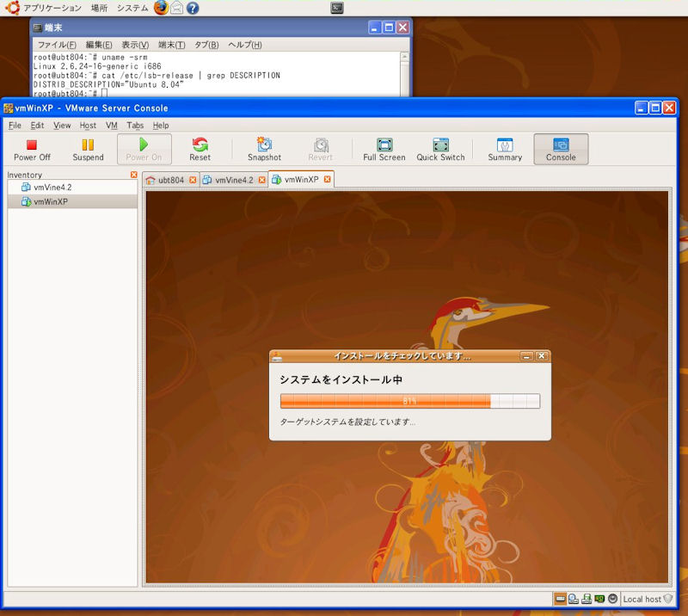
Task: Open the terminal's 表示 menu
Action: point(135,45)
